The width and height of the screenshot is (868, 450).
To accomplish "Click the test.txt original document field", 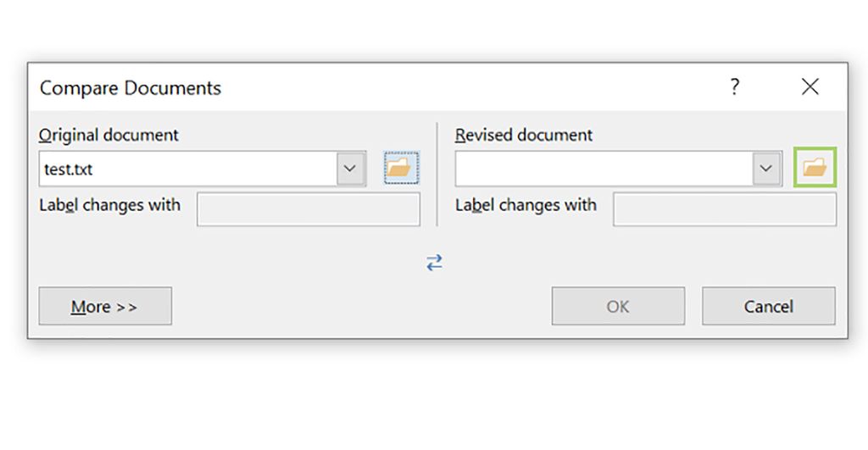I will tap(186, 169).
